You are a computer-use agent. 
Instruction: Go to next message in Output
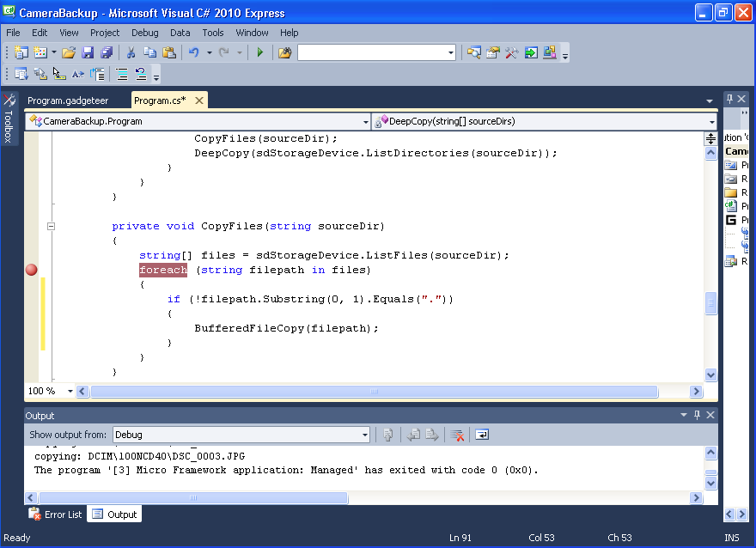pyautogui.click(x=431, y=435)
